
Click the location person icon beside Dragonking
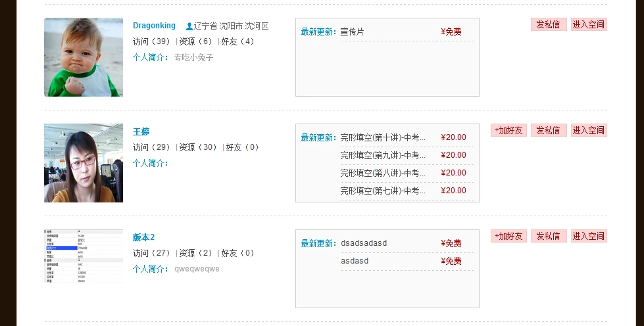tap(189, 26)
